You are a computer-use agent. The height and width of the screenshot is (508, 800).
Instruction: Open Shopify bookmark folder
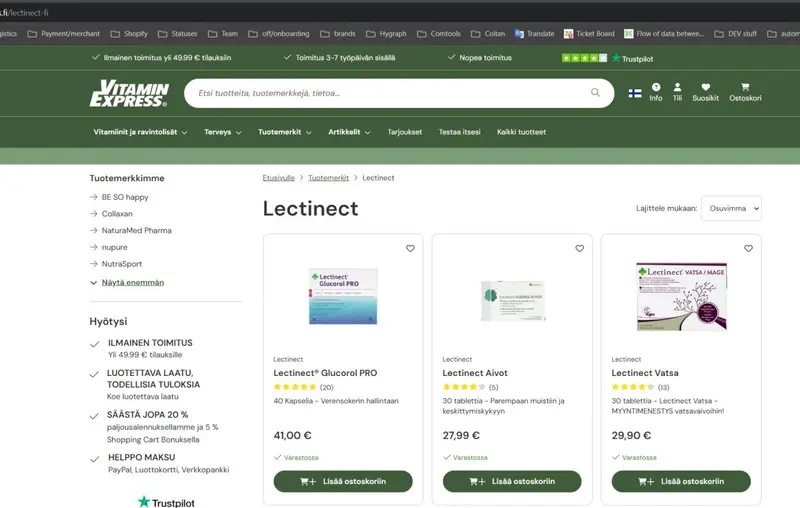[129, 34]
